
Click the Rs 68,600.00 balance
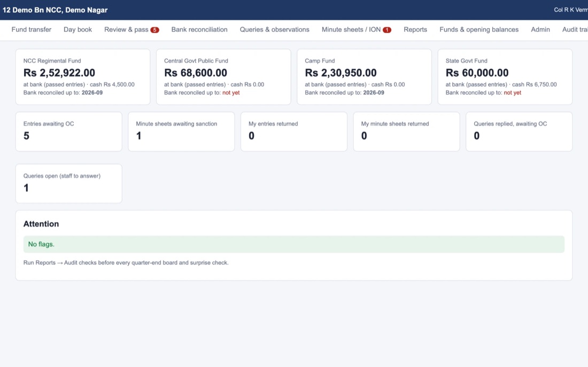195,73
